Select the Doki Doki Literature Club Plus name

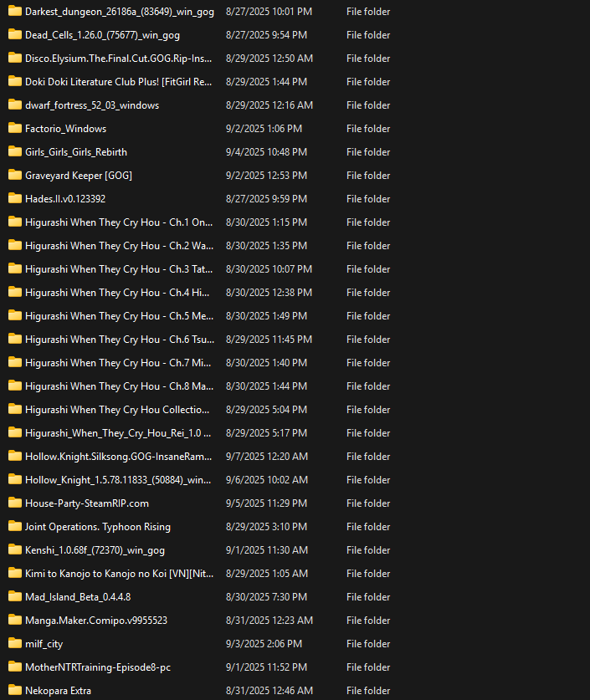coord(118,82)
